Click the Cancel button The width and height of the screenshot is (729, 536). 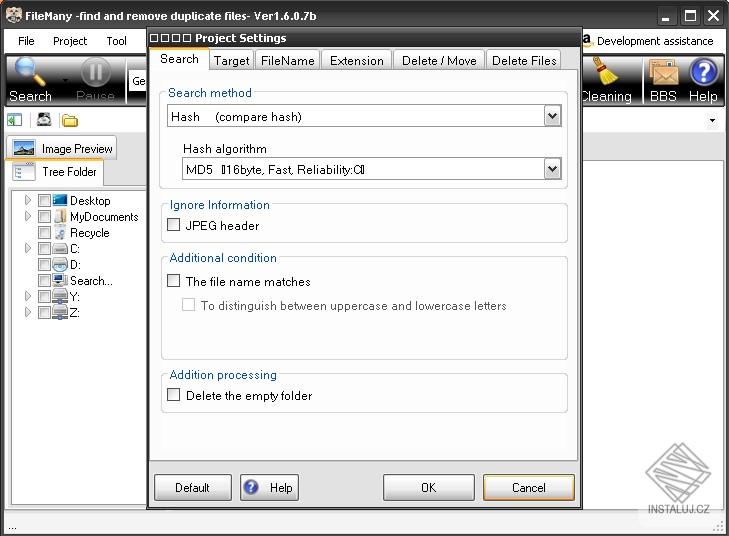529,487
